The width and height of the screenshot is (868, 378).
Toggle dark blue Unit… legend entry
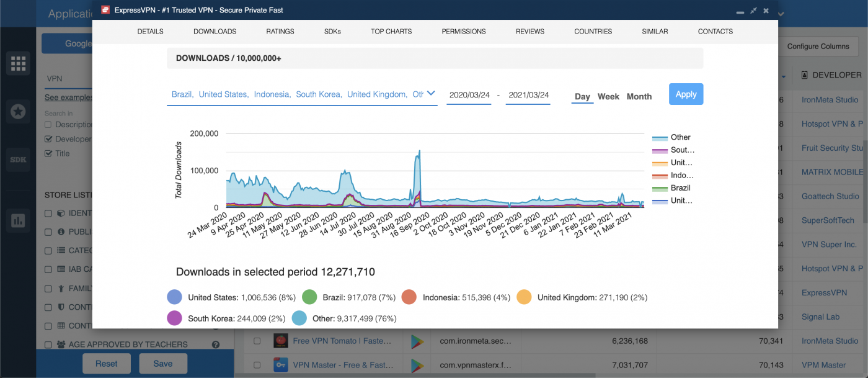(x=673, y=200)
